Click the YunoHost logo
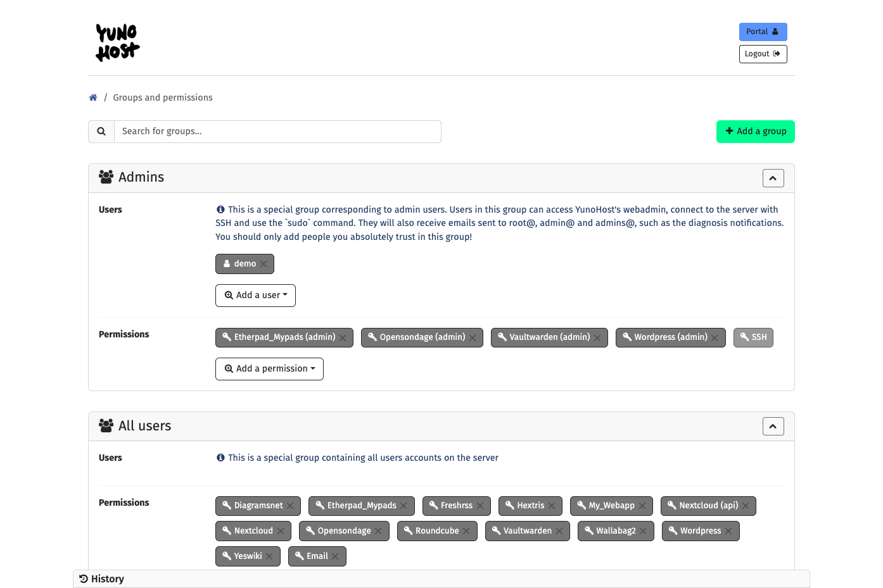This screenshot has width=883, height=588. pos(118,42)
